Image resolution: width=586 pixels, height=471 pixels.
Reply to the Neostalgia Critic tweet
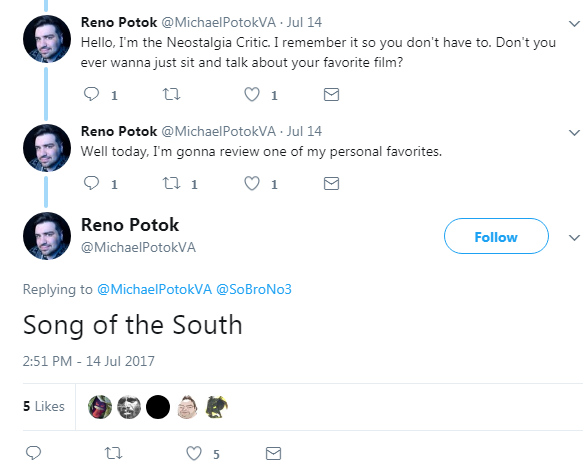[x=91, y=94]
